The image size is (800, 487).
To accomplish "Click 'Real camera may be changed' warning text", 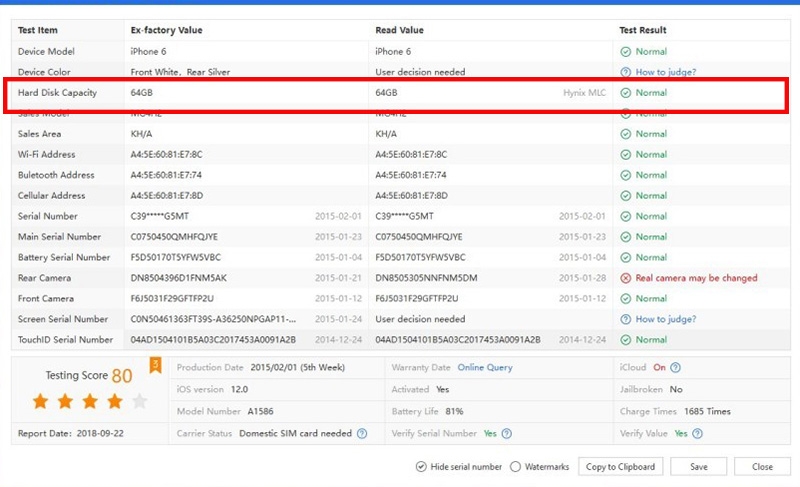I will tap(696, 278).
